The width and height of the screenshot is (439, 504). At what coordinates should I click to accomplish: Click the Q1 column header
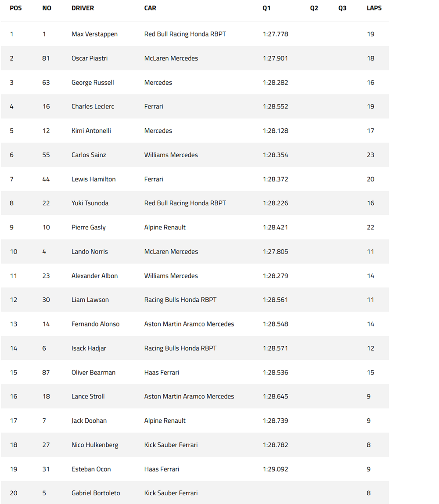[266, 8]
